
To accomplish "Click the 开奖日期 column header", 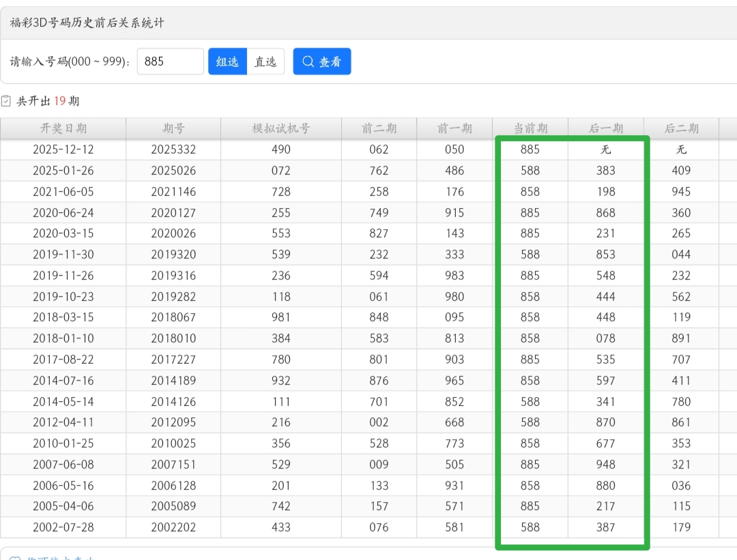I will 63,128.
